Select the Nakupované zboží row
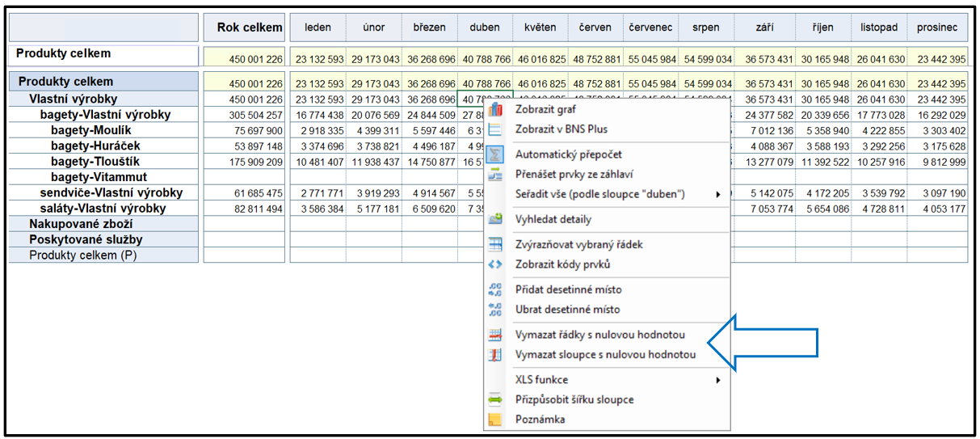The image size is (980, 439). (104, 224)
